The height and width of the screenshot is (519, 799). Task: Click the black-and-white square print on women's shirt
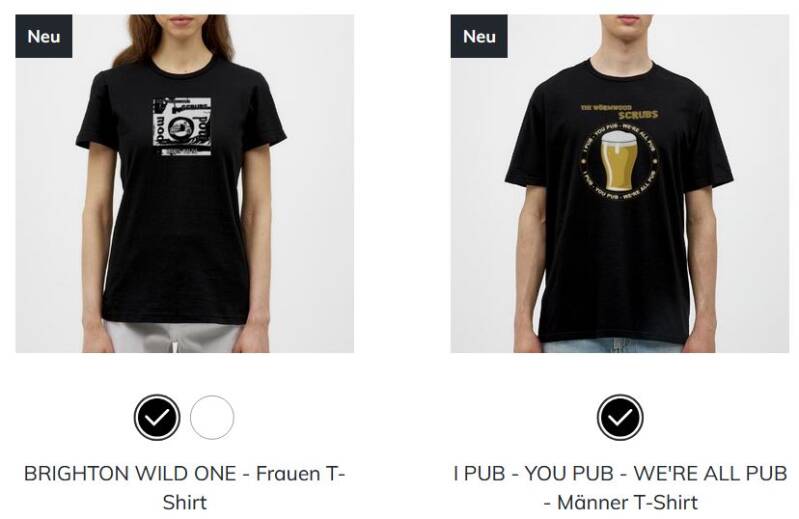click(x=182, y=126)
